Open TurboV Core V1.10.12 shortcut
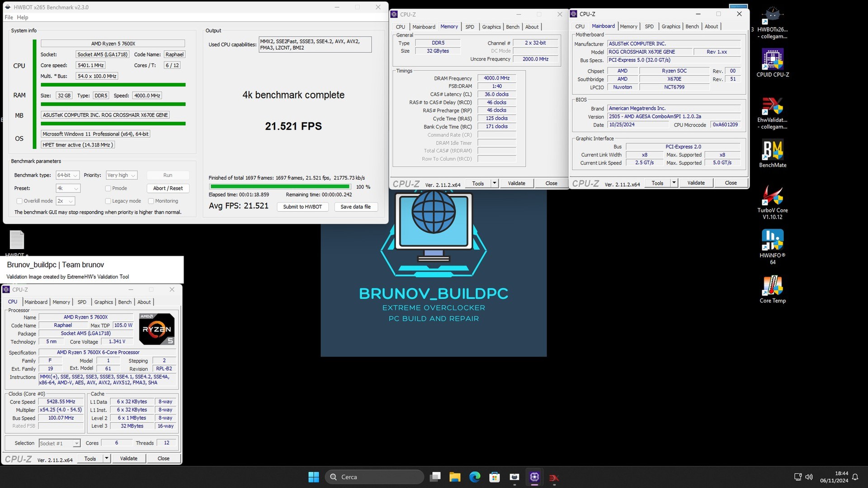This screenshot has width=868, height=488. coord(773,202)
